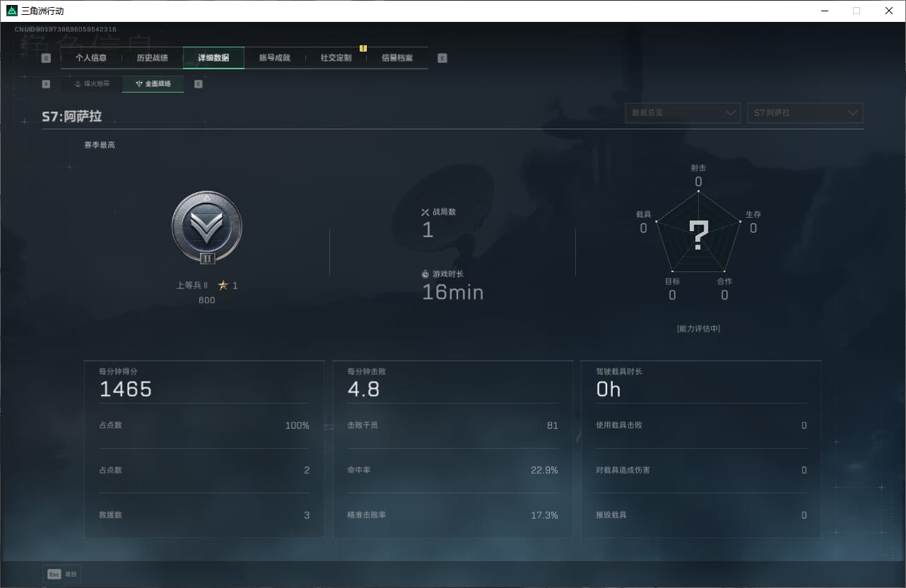Image resolution: width=906 pixels, height=588 pixels.
Task: Click the 三角洲行动 app logo in title bar
Action: [x=11, y=11]
